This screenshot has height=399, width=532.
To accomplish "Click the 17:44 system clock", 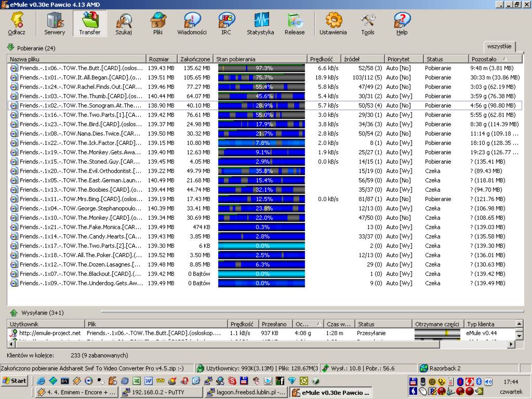I will [511, 382].
